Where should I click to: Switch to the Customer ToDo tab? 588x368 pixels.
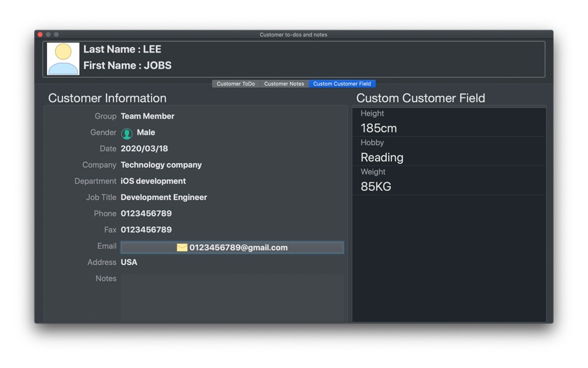[x=235, y=84]
